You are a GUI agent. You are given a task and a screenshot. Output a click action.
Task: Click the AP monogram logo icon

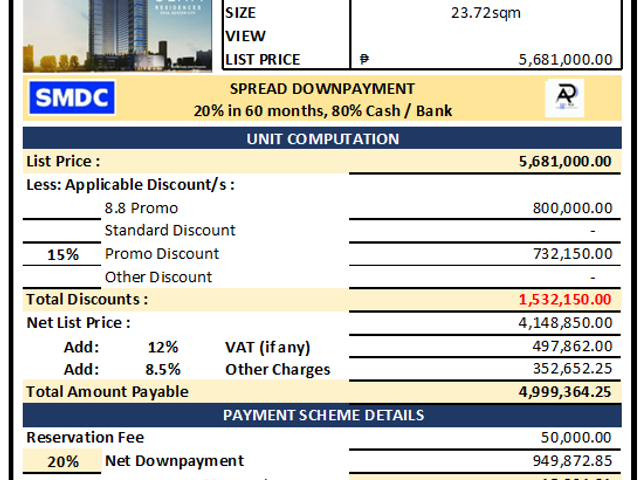pyautogui.click(x=564, y=98)
